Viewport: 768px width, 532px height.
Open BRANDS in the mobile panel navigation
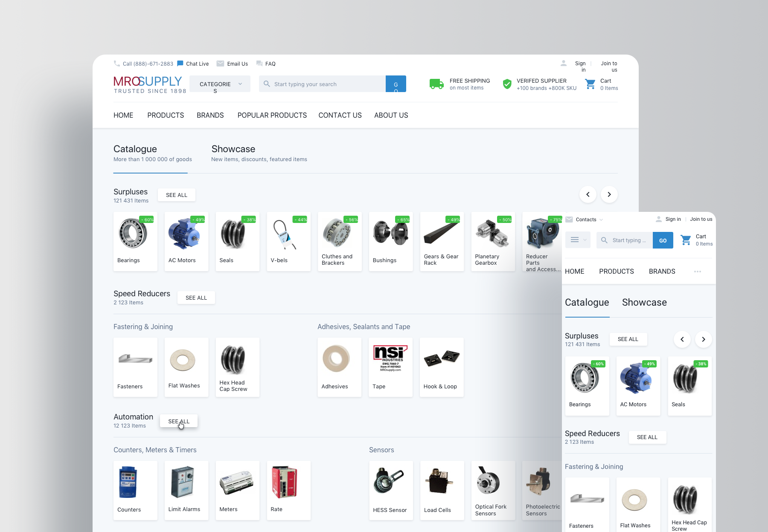662,272
